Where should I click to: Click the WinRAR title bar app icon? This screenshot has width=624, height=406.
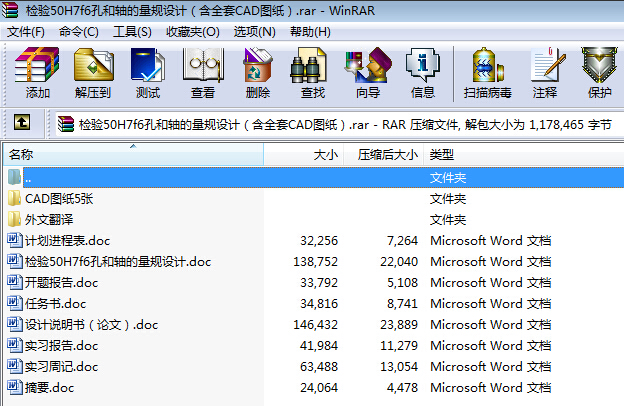tap(10, 10)
